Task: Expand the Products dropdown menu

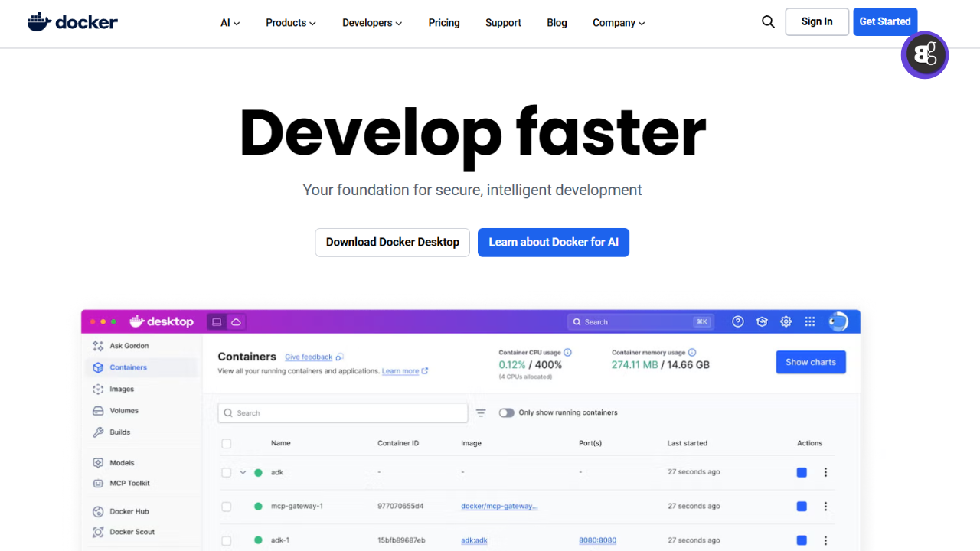Action: (290, 23)
